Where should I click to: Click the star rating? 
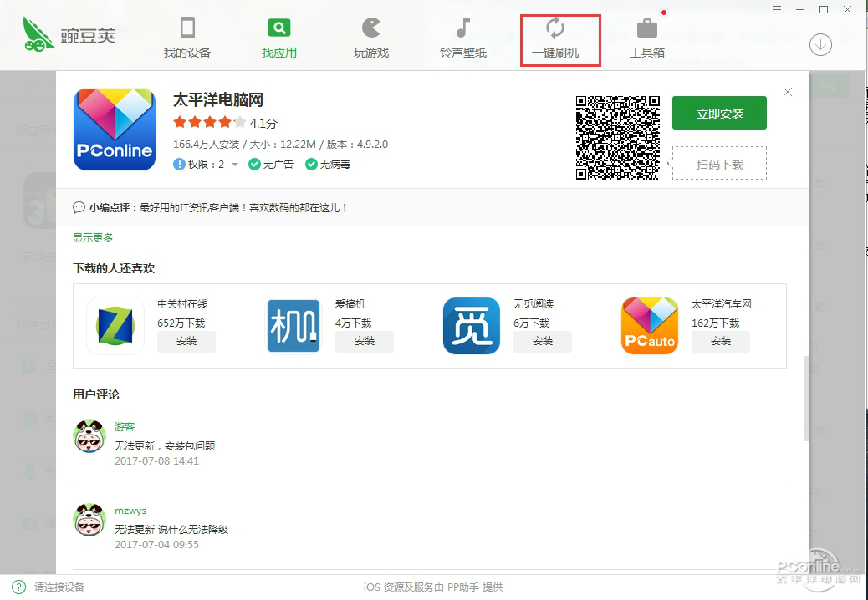pyautogui.click(x=209, y=122)
